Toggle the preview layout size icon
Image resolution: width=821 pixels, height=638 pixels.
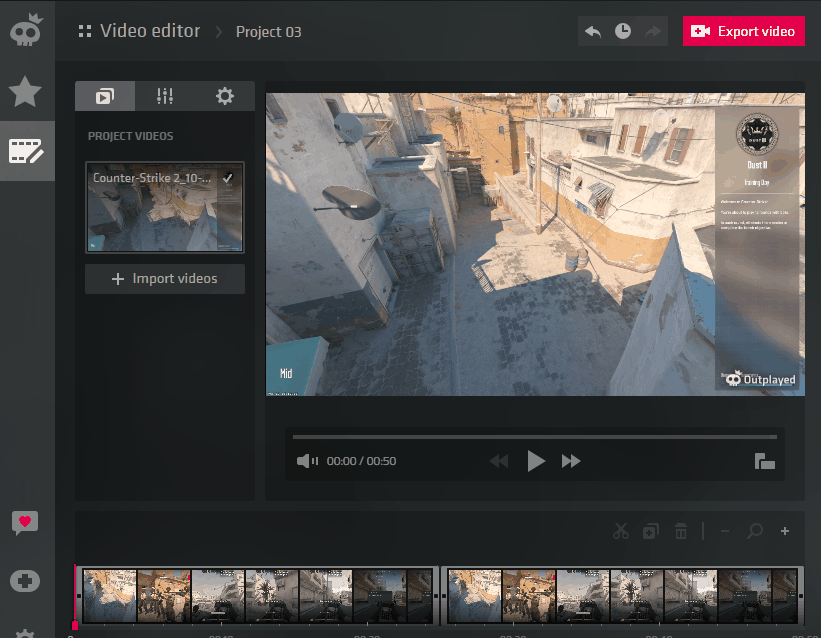(764, 461)
